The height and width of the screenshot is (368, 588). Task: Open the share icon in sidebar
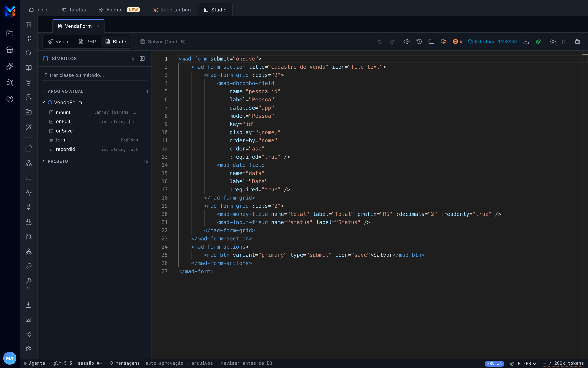click(29, 334)
